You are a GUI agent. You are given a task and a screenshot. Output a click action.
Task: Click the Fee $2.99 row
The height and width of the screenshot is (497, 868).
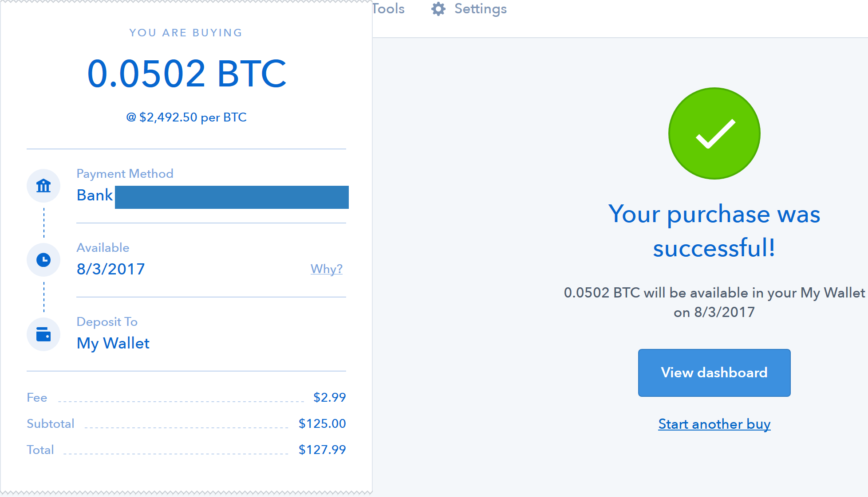pos(186,398)
